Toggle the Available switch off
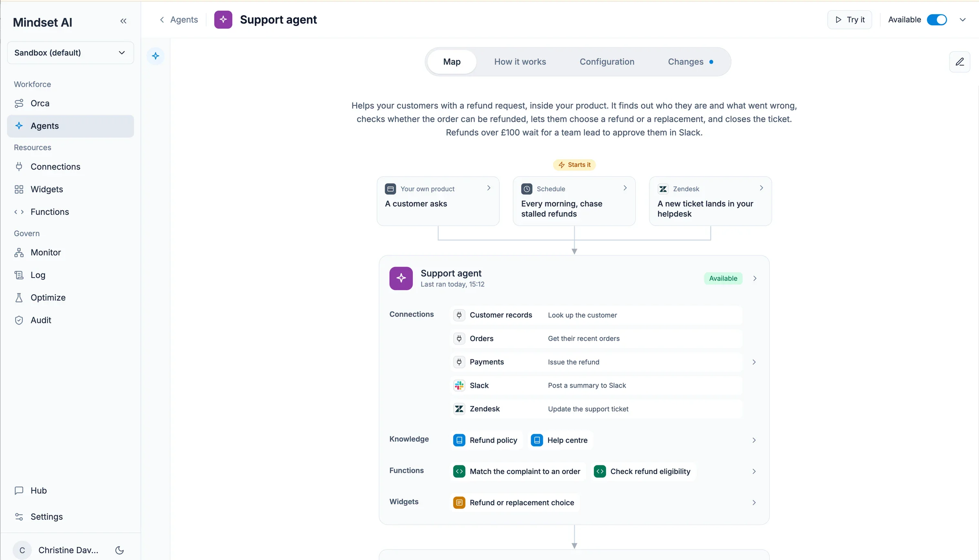979x560 pixels. click(x=937, y=20)
